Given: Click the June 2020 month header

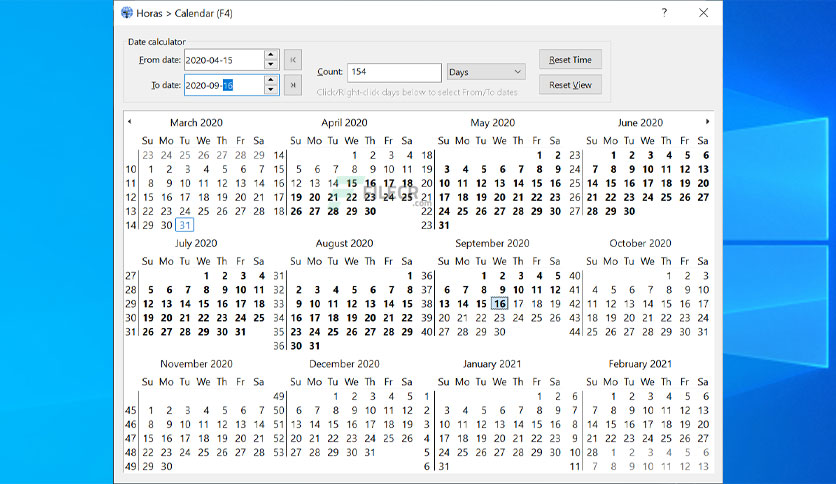Looking at the screenshot, I should click(640, 123).
